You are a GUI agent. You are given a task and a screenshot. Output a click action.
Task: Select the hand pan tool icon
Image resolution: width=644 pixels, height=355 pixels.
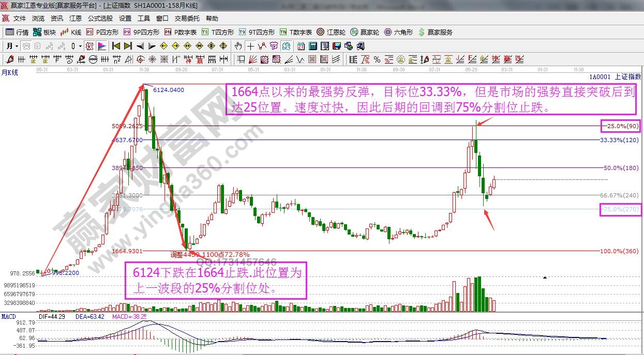click(x=238, y=46)
